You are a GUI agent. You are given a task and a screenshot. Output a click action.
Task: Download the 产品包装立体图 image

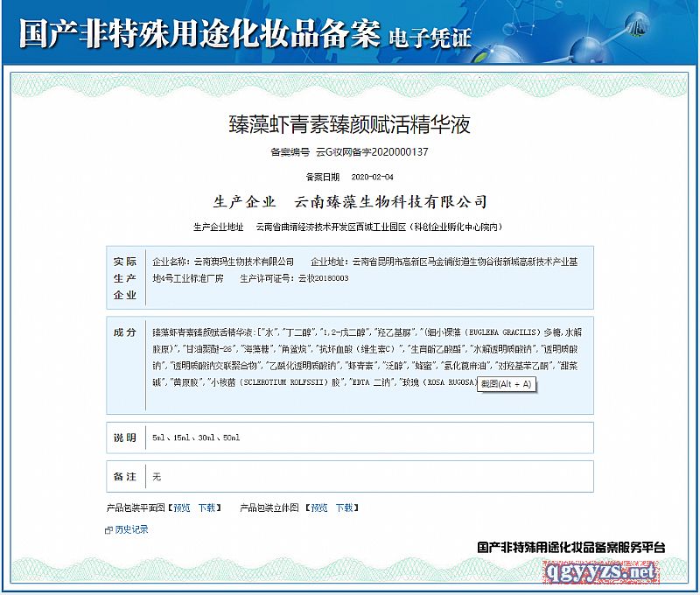point(345,507)
